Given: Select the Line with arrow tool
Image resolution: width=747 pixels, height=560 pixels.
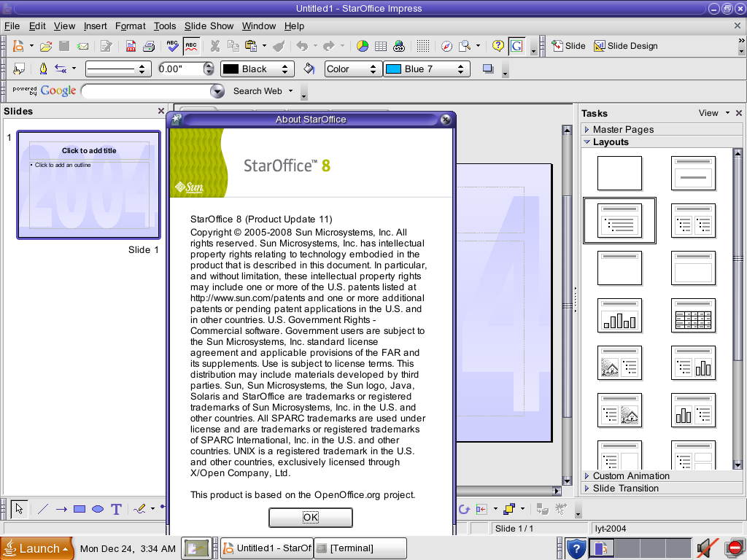Looking at the screenshot, I should click(61, 509).
